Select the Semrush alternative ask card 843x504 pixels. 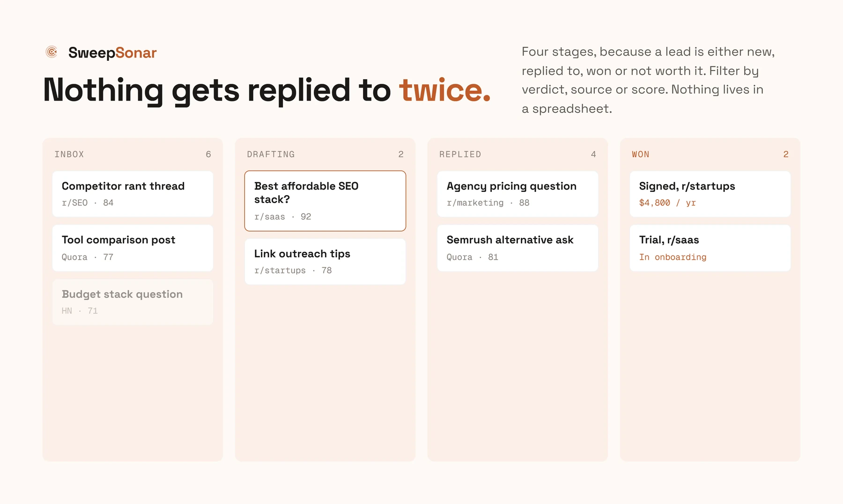click(518, 248)
